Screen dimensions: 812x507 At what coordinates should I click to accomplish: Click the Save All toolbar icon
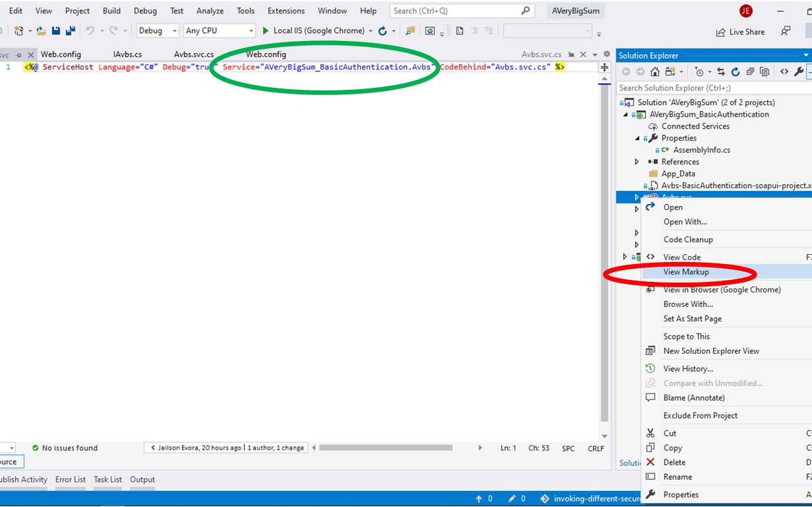(70, 31)
